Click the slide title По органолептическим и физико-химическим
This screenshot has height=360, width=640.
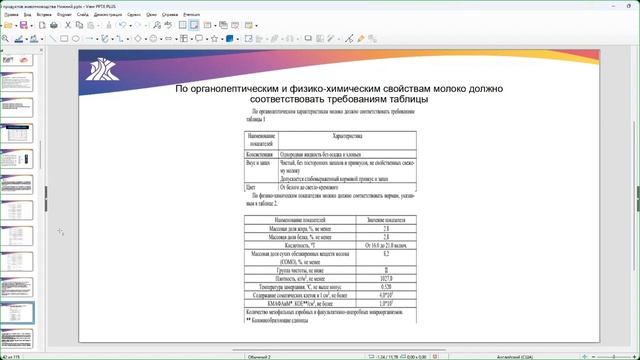click(339, 94)
